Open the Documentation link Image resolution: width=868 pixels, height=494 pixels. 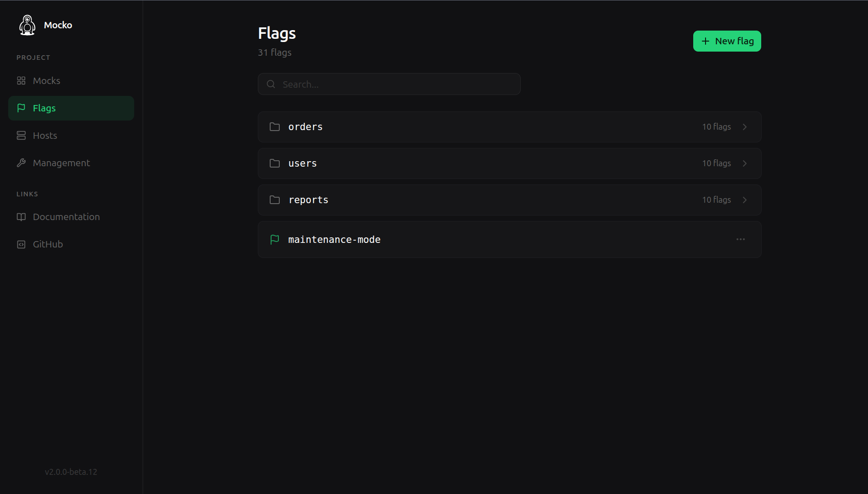tap(71, 217)
